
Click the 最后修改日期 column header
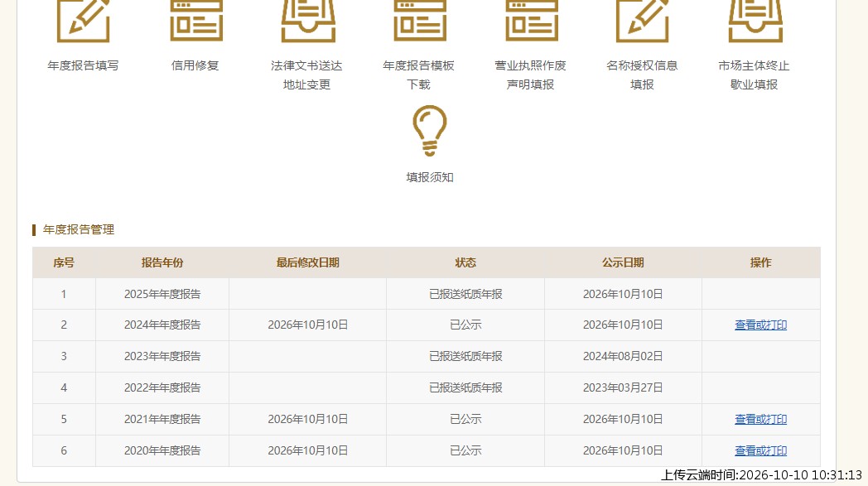pos(308,263)
